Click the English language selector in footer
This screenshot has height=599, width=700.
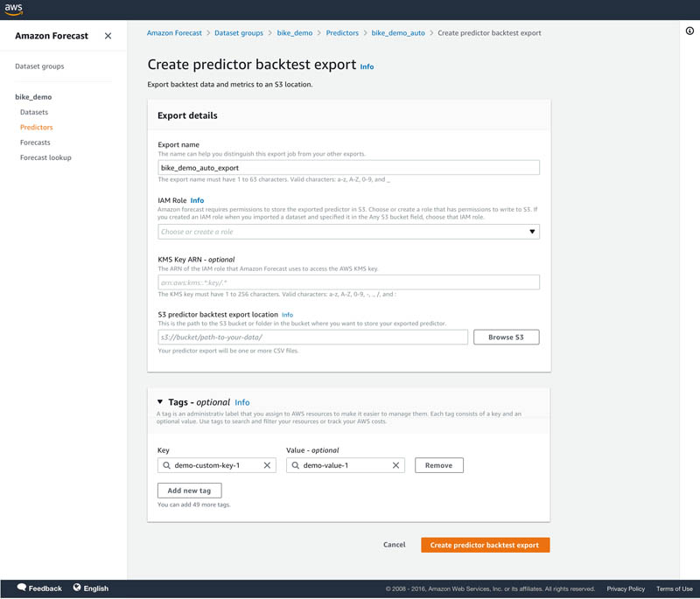coord(96,589)
